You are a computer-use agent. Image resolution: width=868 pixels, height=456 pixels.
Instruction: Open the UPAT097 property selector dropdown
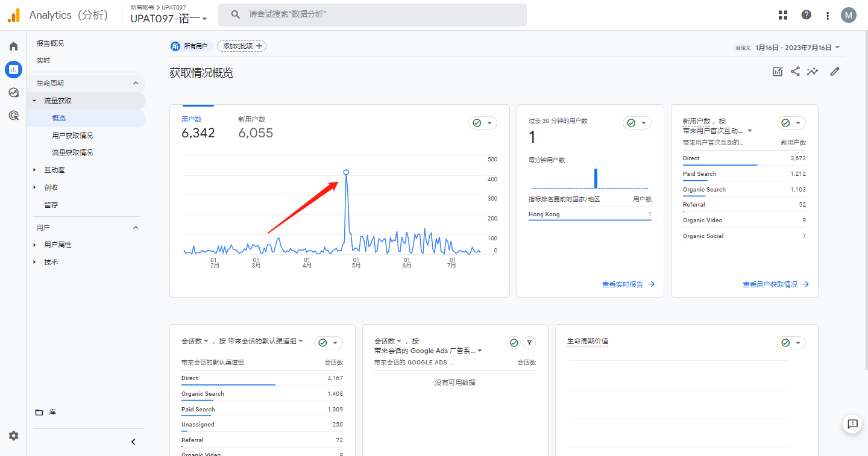pyautogui.click(x=169, y=19)
